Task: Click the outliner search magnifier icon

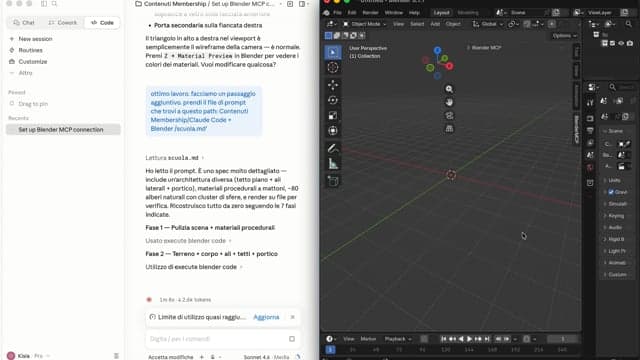Action: tap(629, 24)
